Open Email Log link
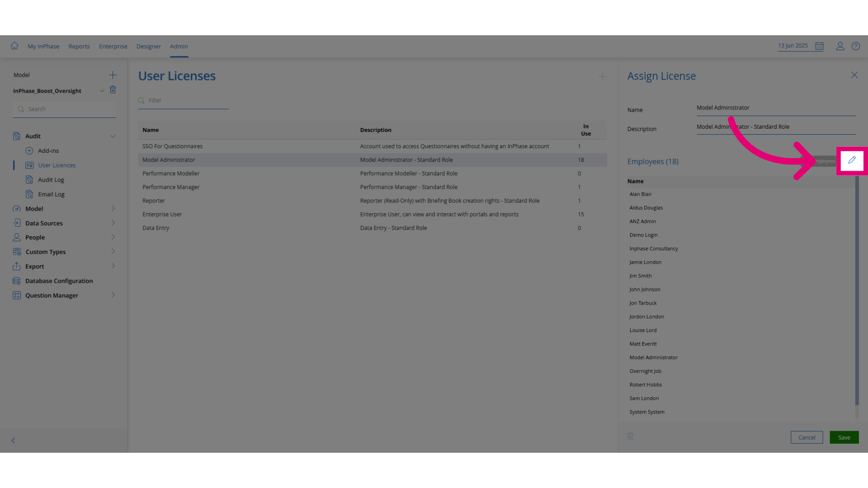Screen dimensions: 868x488 click(x=51, y=194)
